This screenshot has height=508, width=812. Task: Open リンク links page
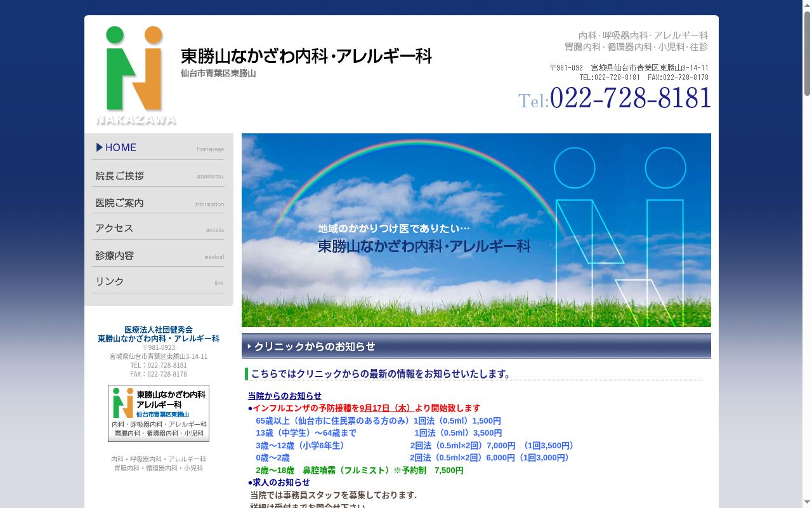click(159, 281)
